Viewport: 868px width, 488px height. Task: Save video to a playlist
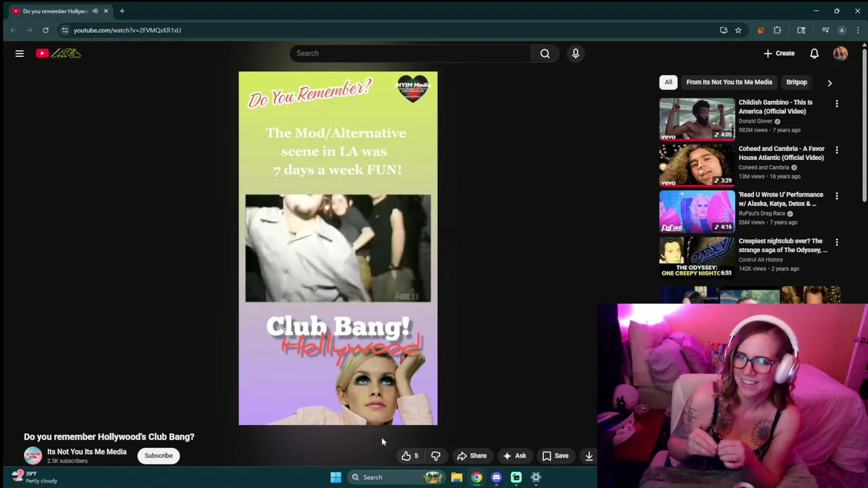(x=555, y=456)
